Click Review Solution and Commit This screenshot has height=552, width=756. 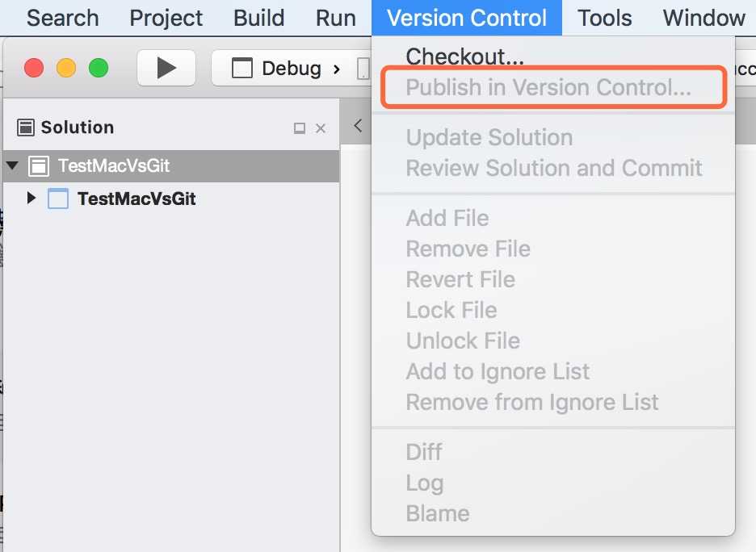tap(554, 168)
